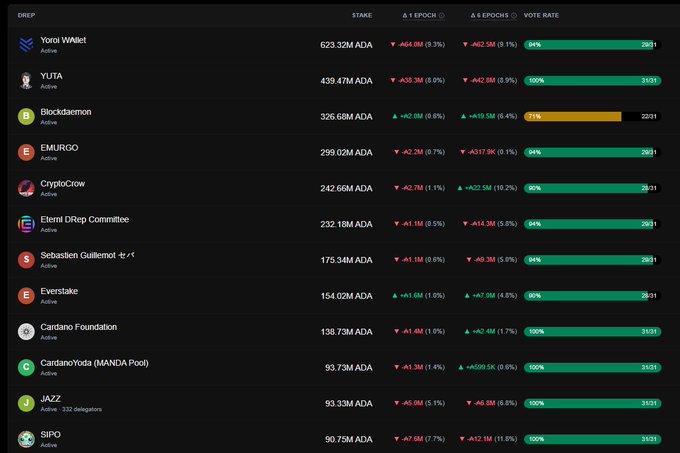680x453 pixels.
Task: Click the Cardano Foundation logo
Action: pos(26,332)
